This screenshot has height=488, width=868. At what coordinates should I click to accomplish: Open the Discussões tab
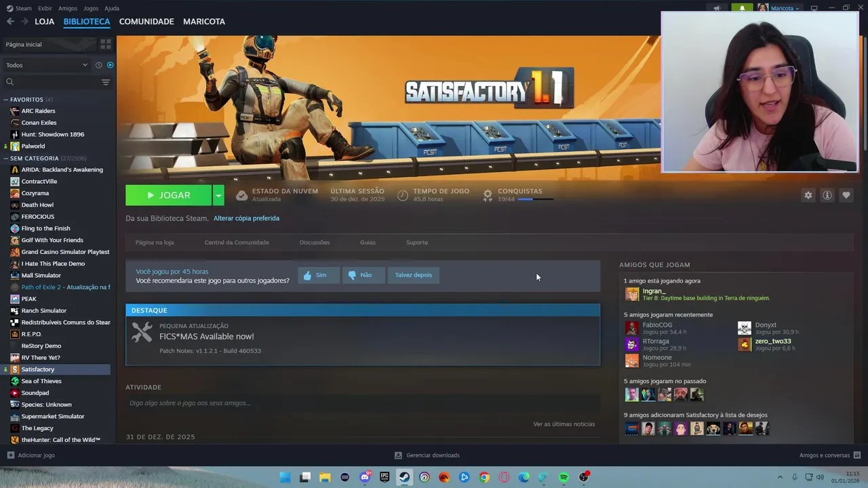pyautogui.click(x=315, y=243)
